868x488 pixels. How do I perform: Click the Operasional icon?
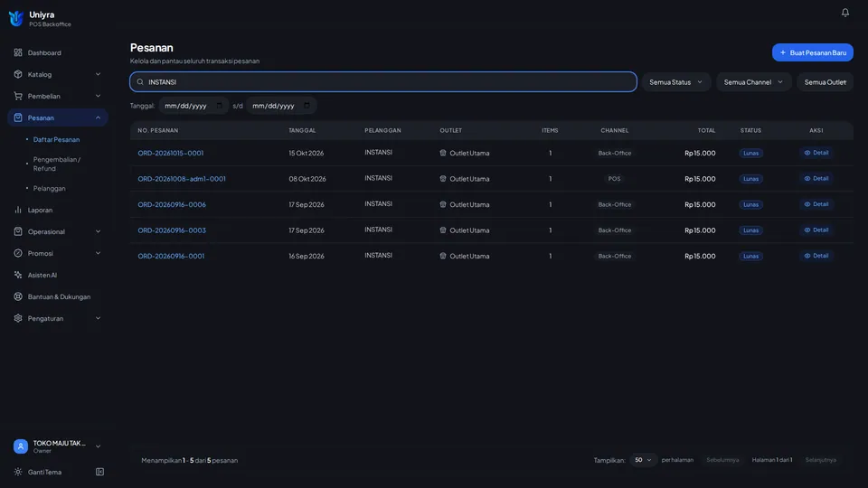point(18,231)
